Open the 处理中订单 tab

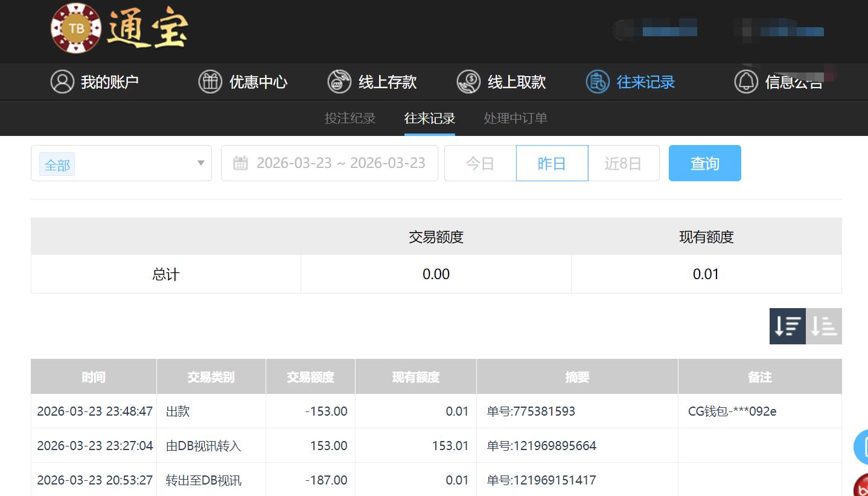[x=515, y=118]
